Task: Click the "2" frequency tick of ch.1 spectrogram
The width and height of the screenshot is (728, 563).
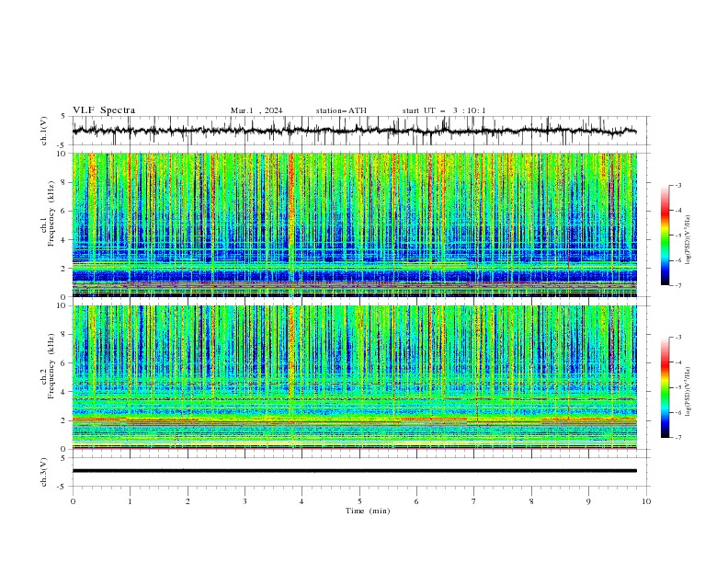Action: point(65,269)
